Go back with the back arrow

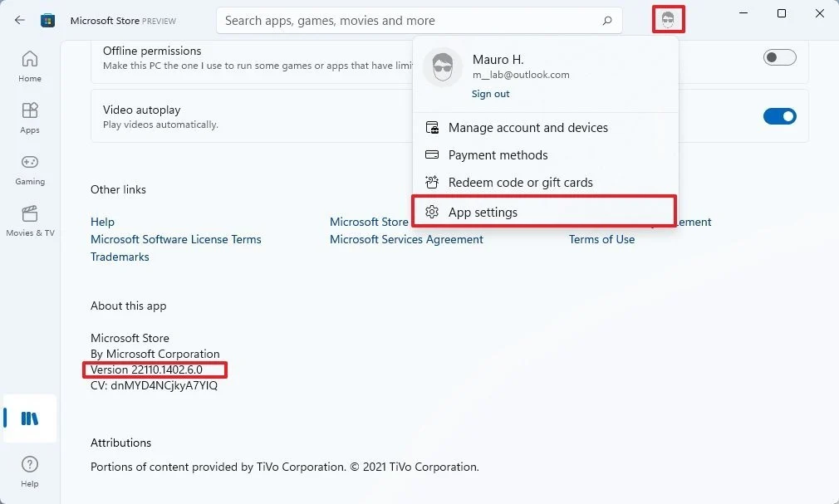[x=20, y=20]
